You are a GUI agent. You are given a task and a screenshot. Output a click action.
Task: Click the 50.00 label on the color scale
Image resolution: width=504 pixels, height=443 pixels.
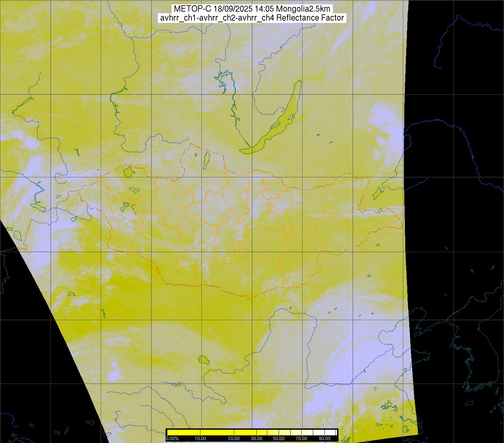point(279,439)
